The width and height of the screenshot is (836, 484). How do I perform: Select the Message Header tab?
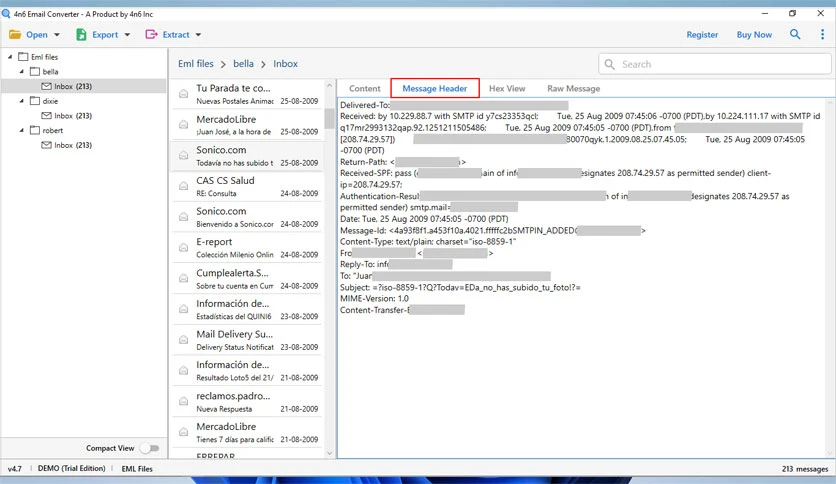coord(435,88)
